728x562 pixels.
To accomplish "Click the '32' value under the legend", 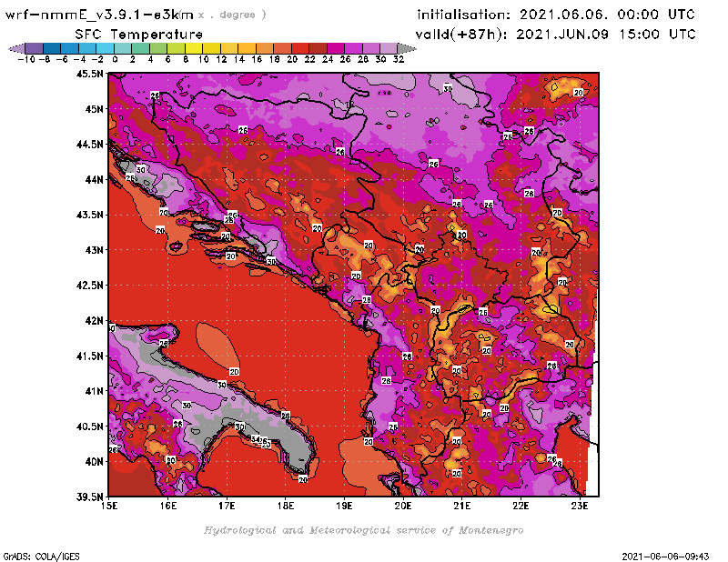I will pyautogui.click(x=399, y=59).
